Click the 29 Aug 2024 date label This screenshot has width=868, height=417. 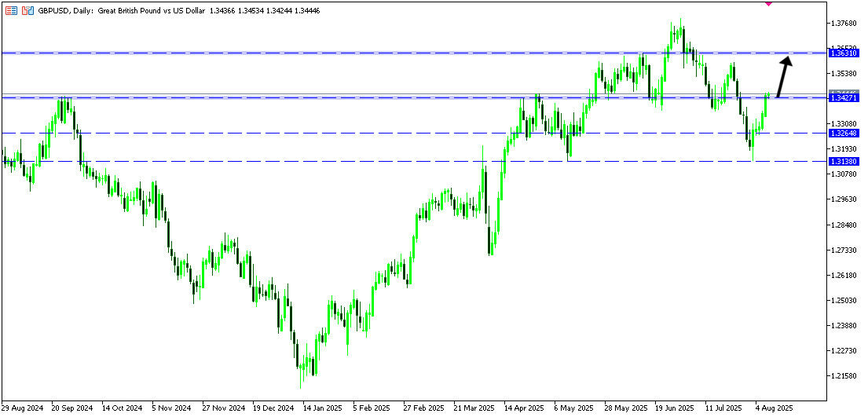[x=22, y=408]
